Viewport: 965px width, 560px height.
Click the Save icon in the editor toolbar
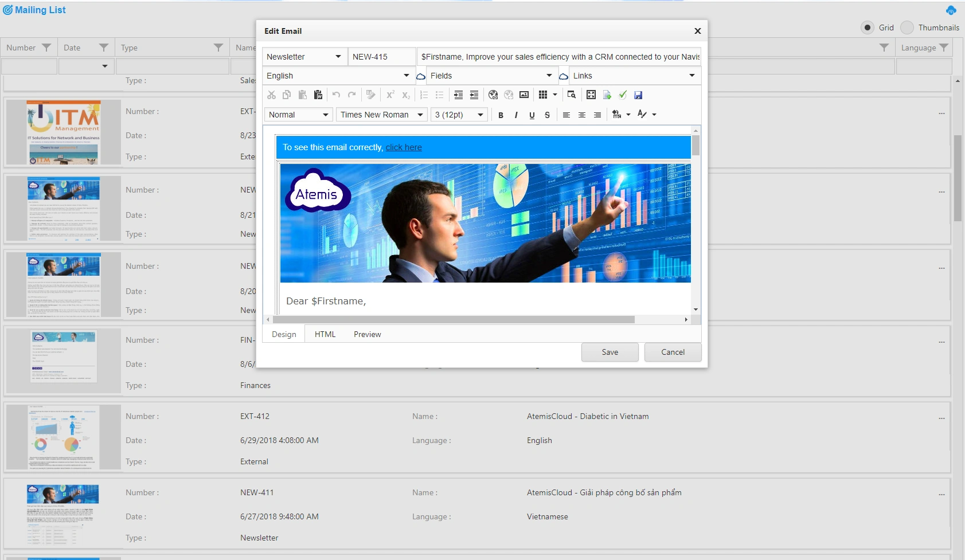click(638, 95)
